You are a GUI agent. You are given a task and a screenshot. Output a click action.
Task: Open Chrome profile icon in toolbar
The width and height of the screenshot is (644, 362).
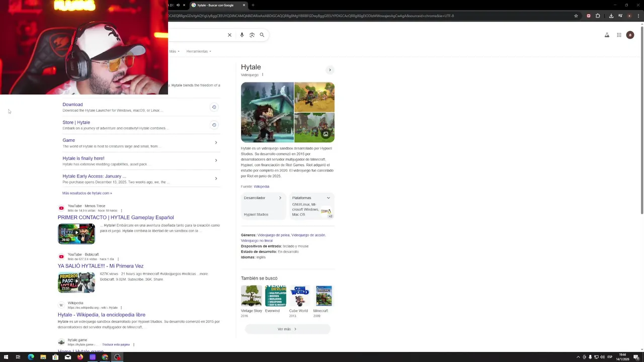click(x=629, y=16)
